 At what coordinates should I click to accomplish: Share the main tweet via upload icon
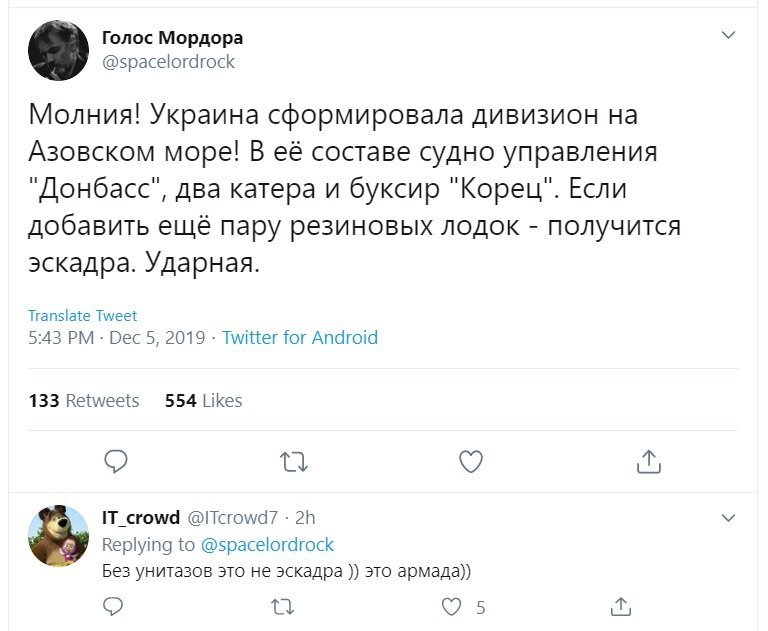coord(648,461)
